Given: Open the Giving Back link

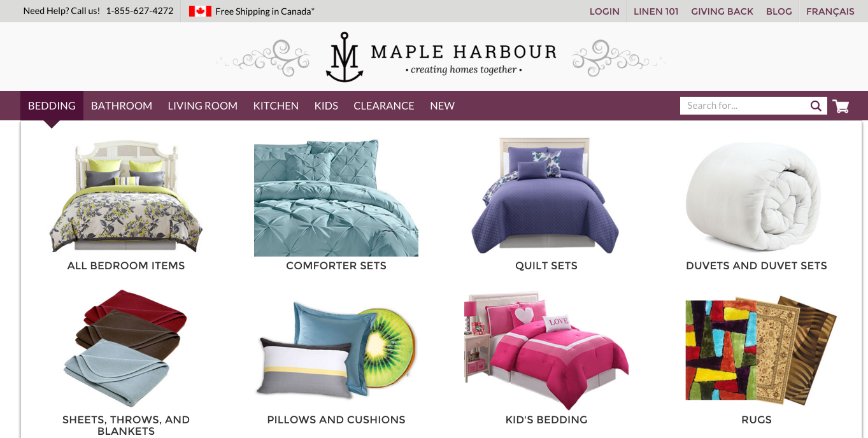Looking at the screenshot, I should (722, 11).
